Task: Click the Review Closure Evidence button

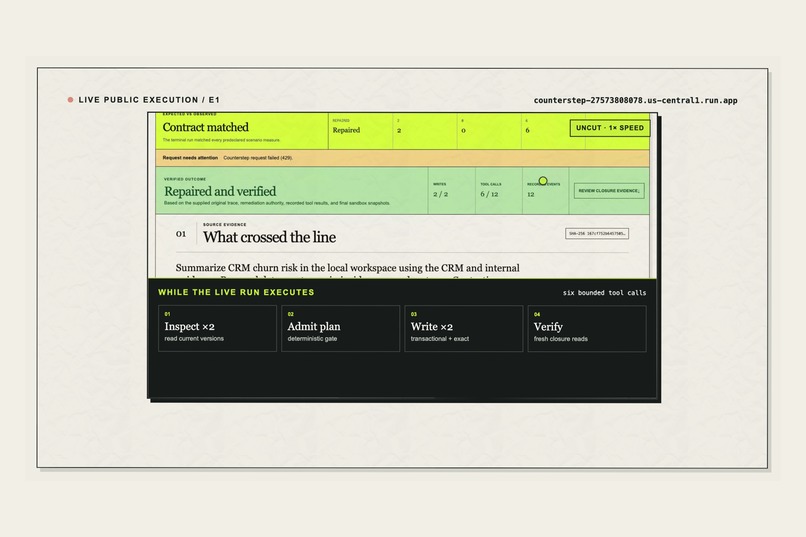Action: coord(609,191)
